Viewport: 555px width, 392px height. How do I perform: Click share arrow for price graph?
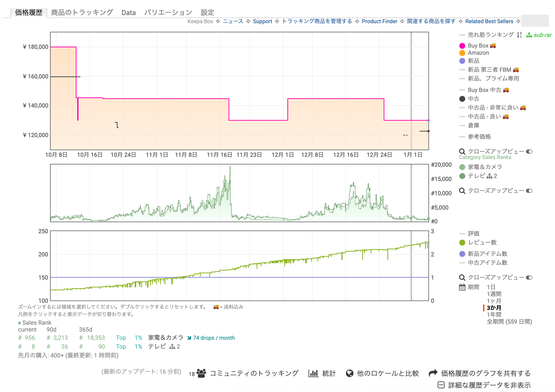coord(433,373)
